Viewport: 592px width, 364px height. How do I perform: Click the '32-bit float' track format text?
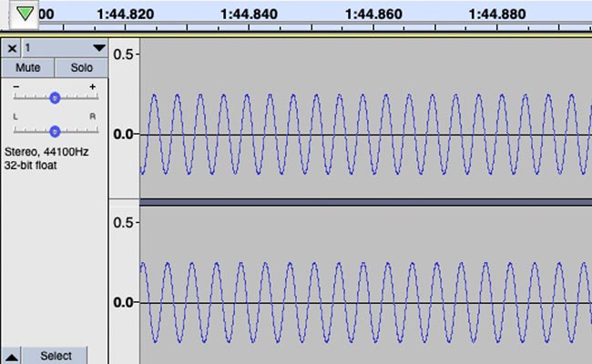click(31, 166)
